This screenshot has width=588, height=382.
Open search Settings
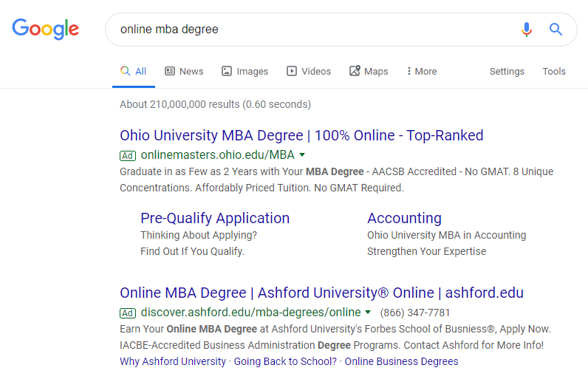[x=507, y=71]
